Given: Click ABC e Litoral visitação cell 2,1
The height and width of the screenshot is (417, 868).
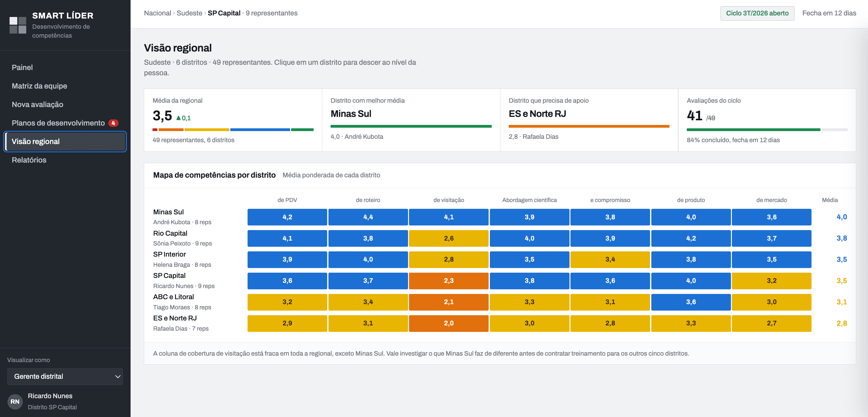Looking at the screenshot, I should pyautogui.click(x=449, y=302).
